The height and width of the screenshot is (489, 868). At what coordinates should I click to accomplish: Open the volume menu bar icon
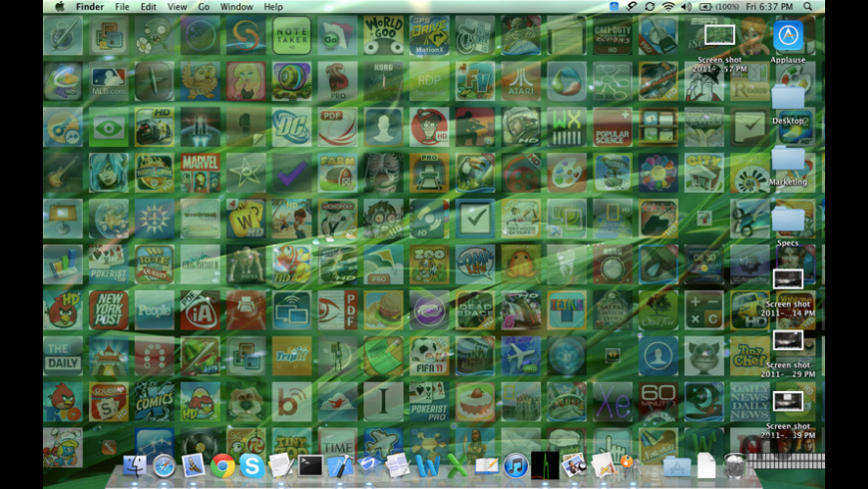click(x=686, y=7)
